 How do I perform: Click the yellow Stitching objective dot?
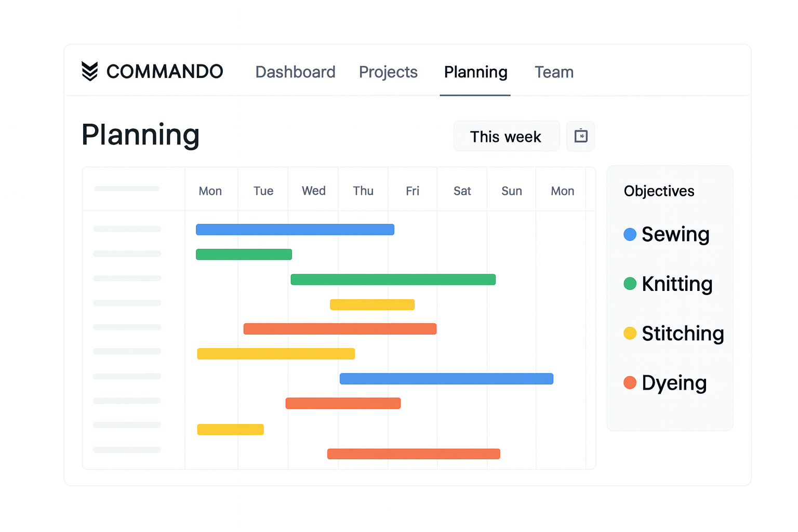point(630,333)
